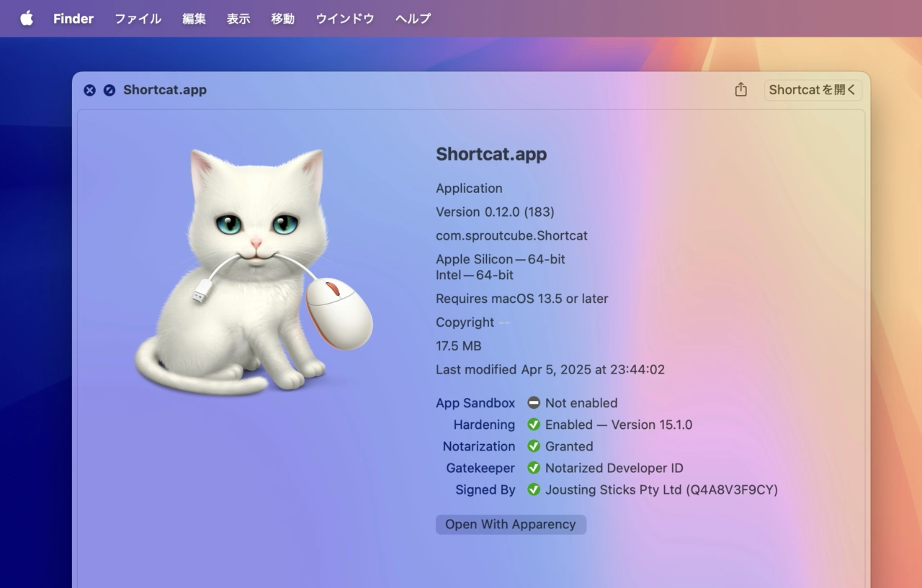Open the 移動 menu
The height and width of the screenshot is (588, 922).
282,19
